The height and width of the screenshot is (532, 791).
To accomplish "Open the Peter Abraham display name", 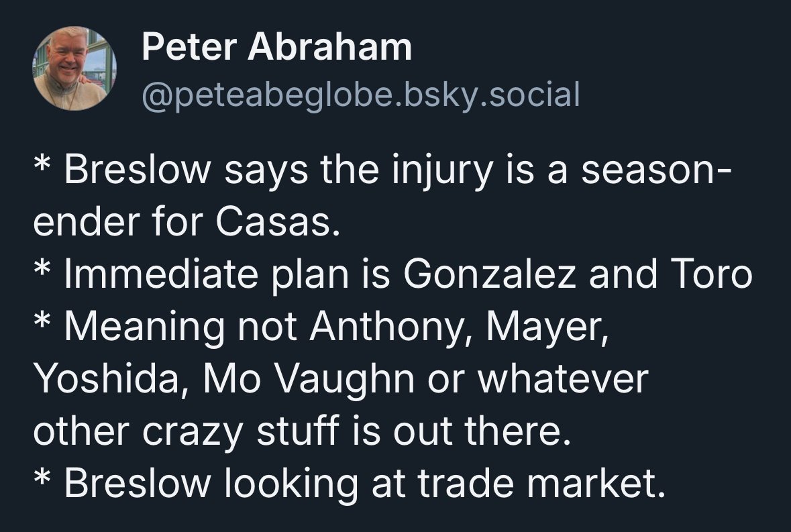I will (276, 48).
